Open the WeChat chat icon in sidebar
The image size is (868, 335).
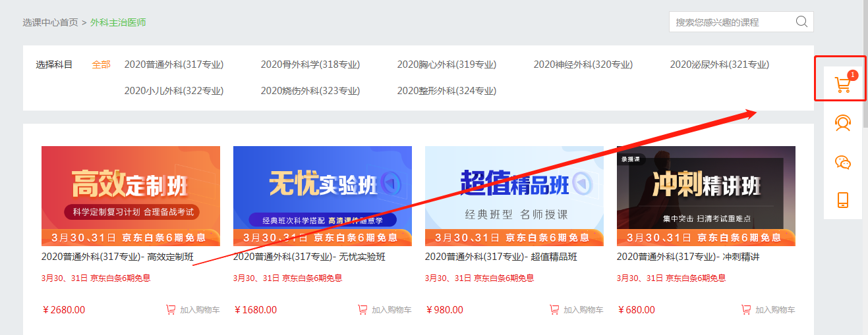[842, 162]
